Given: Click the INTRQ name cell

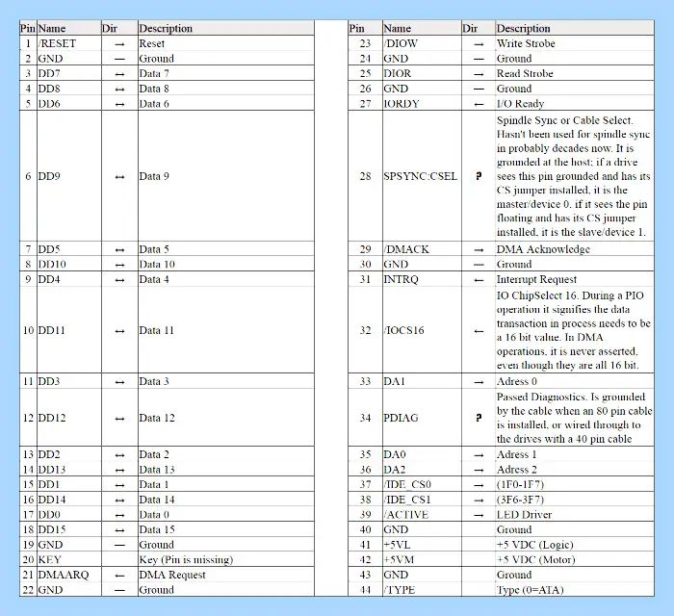Looking at the screenshot, I should (422, 279).
